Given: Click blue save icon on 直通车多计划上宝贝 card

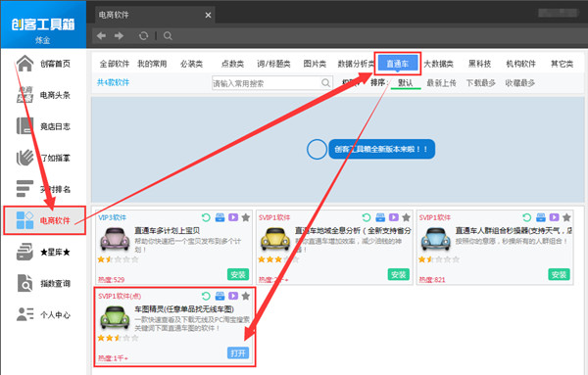Looking at the screenshot, I should [220, 217].
